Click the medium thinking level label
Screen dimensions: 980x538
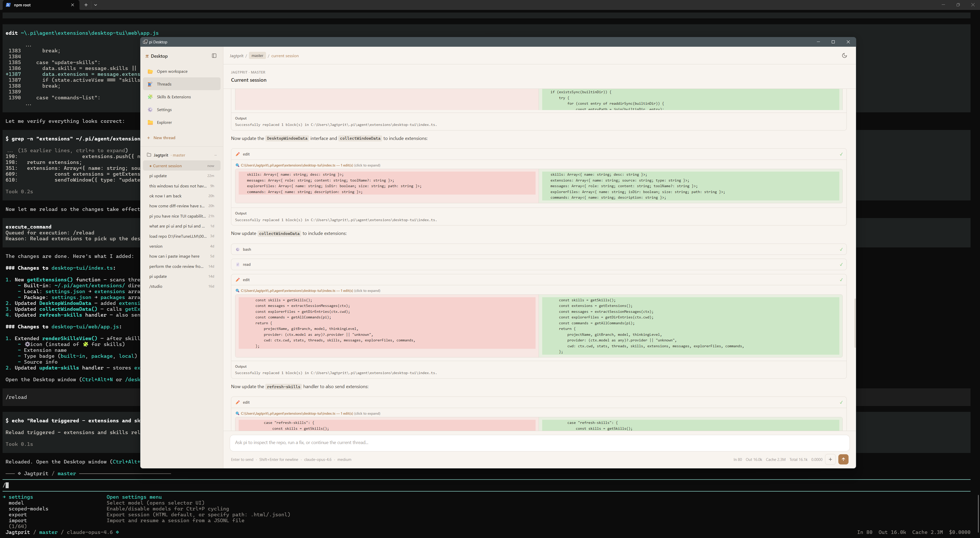(344, 460)
